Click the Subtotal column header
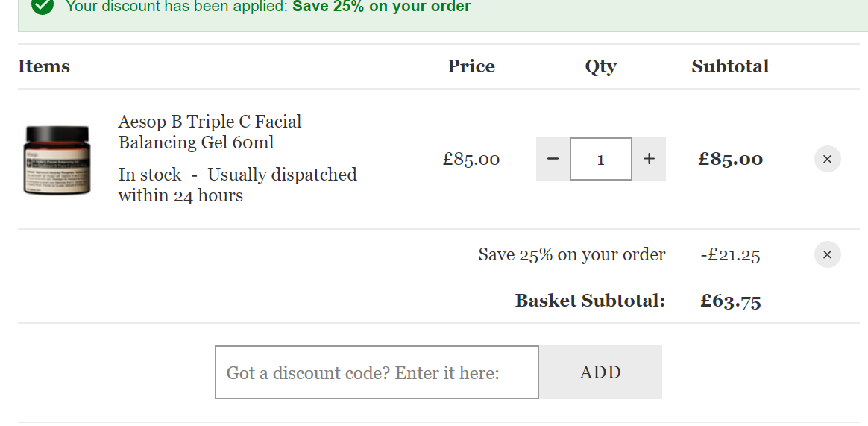The height and width of the screenshot is (426, 868). point(730,66)
